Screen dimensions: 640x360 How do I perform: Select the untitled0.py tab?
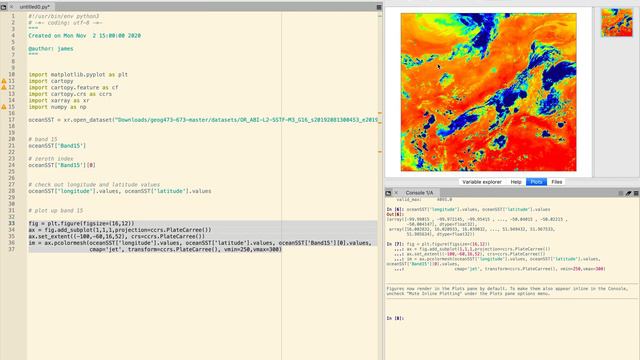35,7
